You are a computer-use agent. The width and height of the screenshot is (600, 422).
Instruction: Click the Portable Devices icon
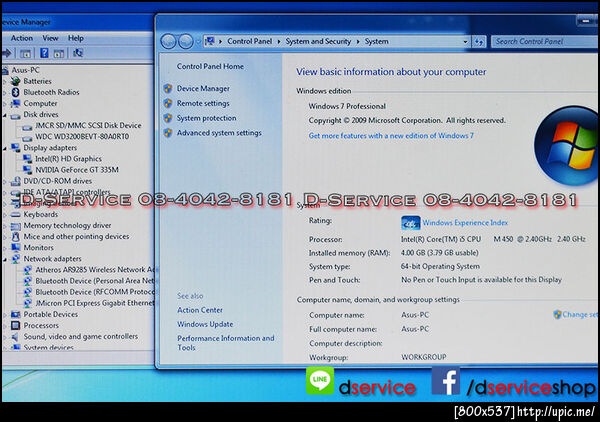pyautogui.click(x=16, y=314)
